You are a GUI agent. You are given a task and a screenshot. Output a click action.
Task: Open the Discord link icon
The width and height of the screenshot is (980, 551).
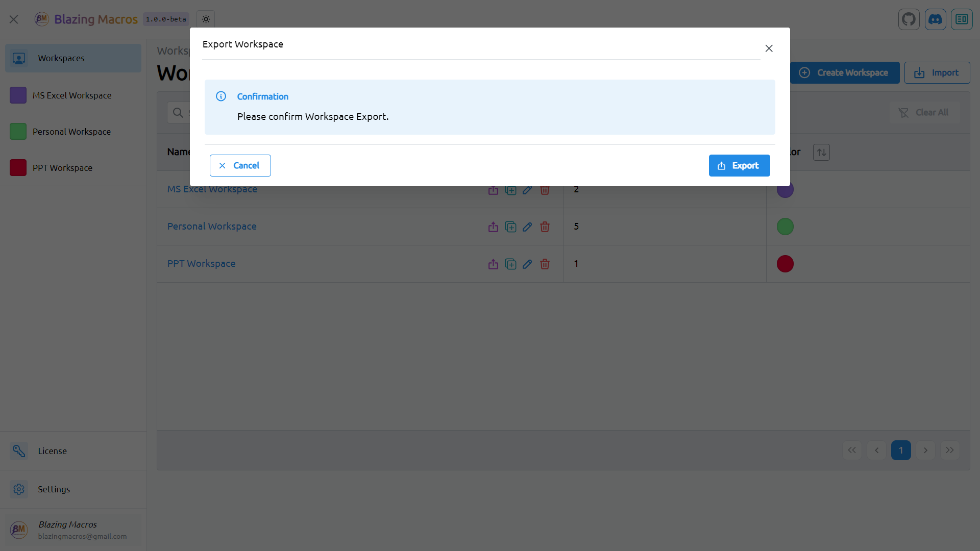click(935, 19)
